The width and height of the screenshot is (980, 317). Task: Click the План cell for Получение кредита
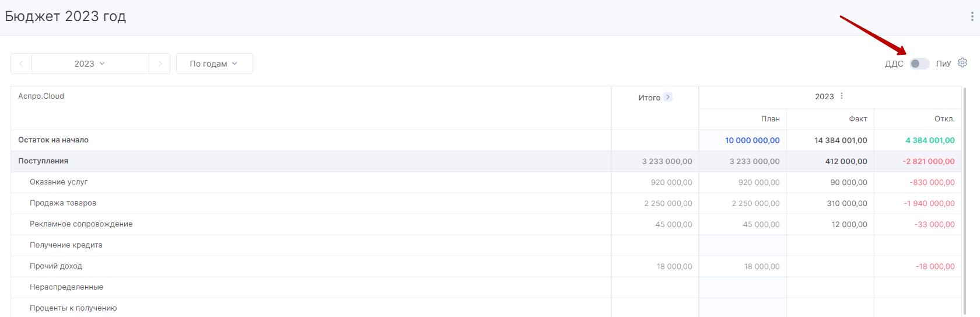point(743,245)
